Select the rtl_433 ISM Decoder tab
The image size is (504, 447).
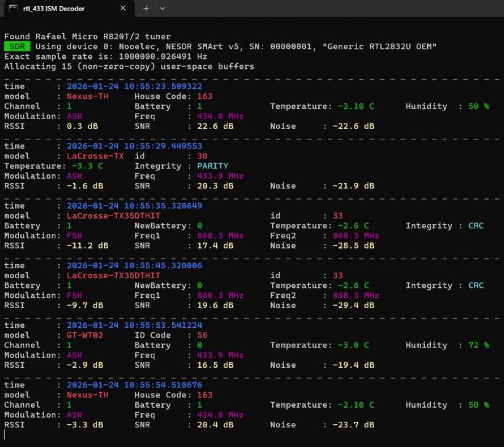[58, 9]
